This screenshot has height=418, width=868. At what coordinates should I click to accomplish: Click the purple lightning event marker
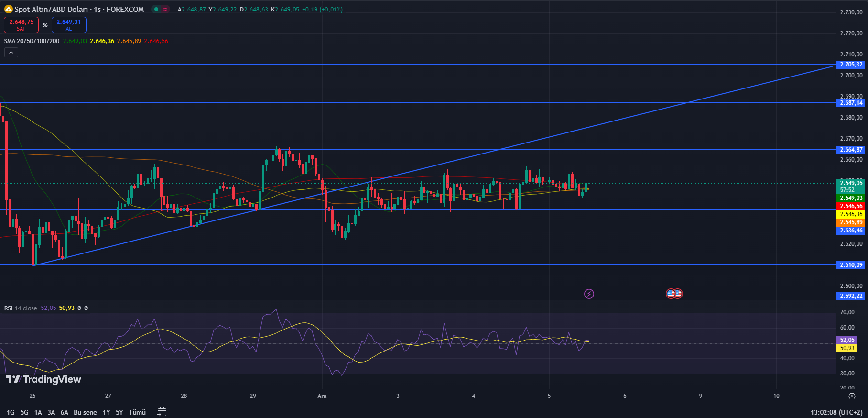[589, 294]
